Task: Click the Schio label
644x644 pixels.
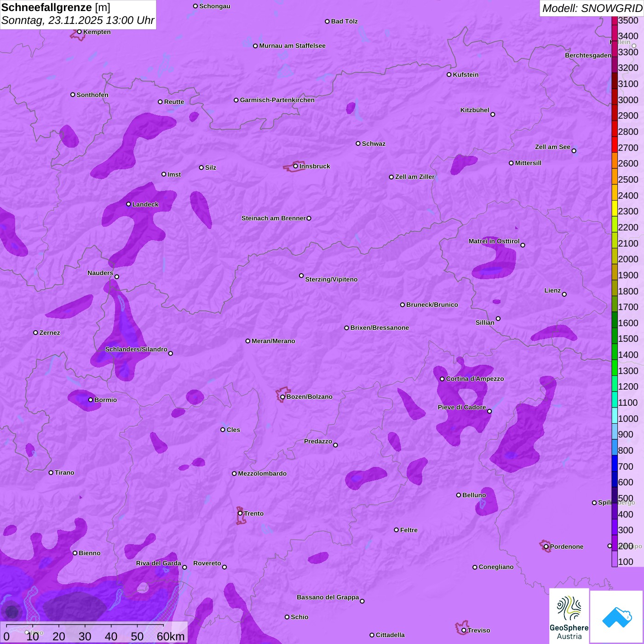Action: coord(299,617)
